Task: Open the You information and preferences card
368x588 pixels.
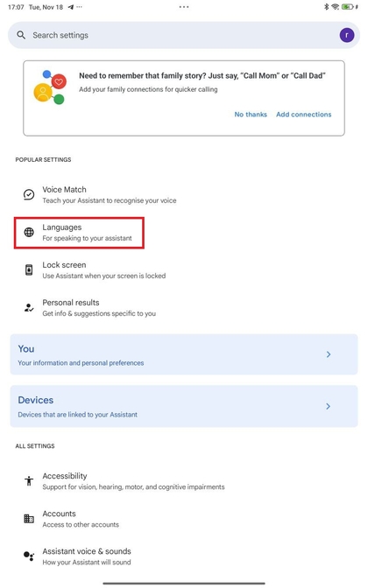Action: pos(184,354)
